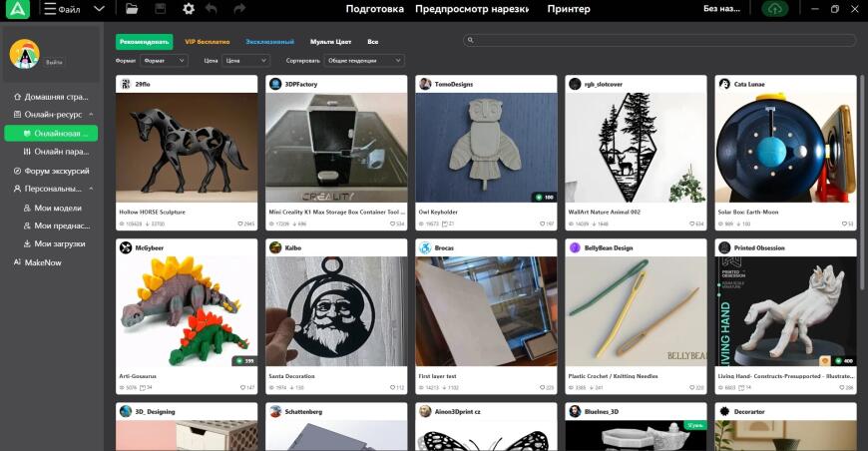Click the Cata Lunae author avatar

(724, 84)
